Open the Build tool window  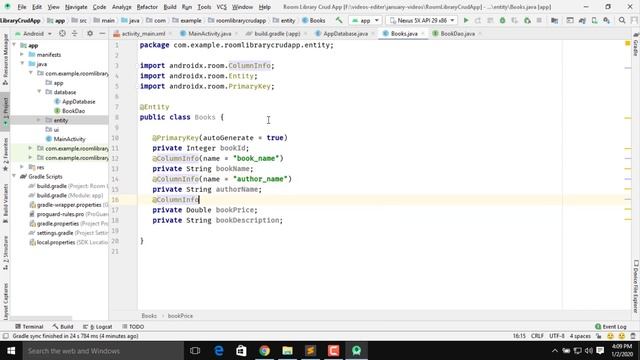[x=63, y=327]
